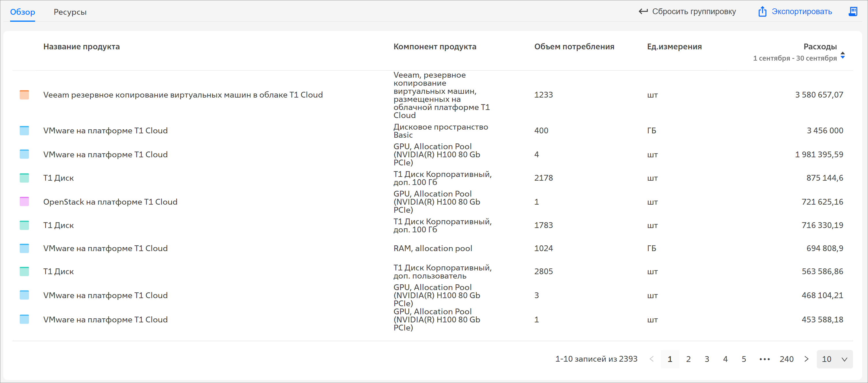Click the next page chevron
868x383 pixels.
[806, 359]
